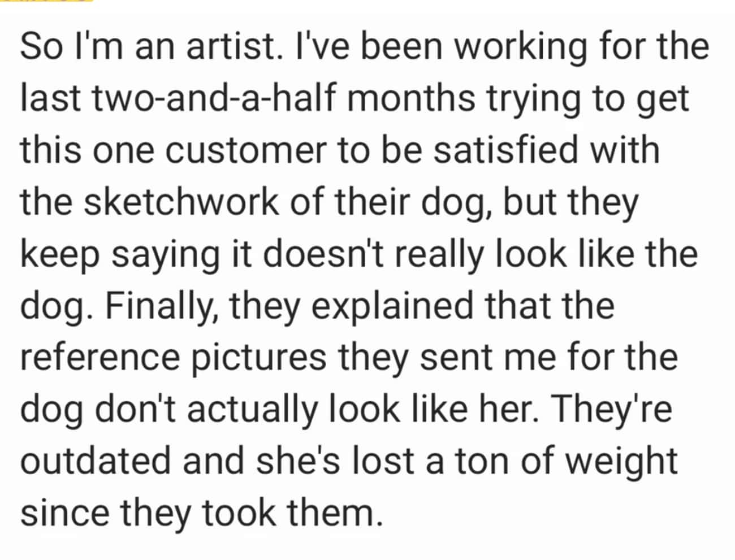Viewport: 735px width, 560px height.
Task: Click the yellow bar above the text
Action: tap(46, 1)
